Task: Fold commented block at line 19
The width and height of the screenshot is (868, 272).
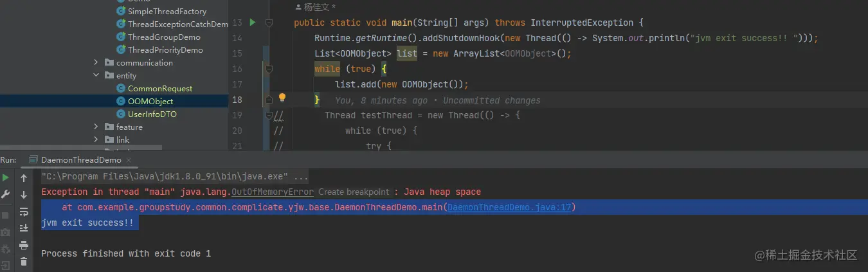Action: pyautogui.click(x=269, y=115)
